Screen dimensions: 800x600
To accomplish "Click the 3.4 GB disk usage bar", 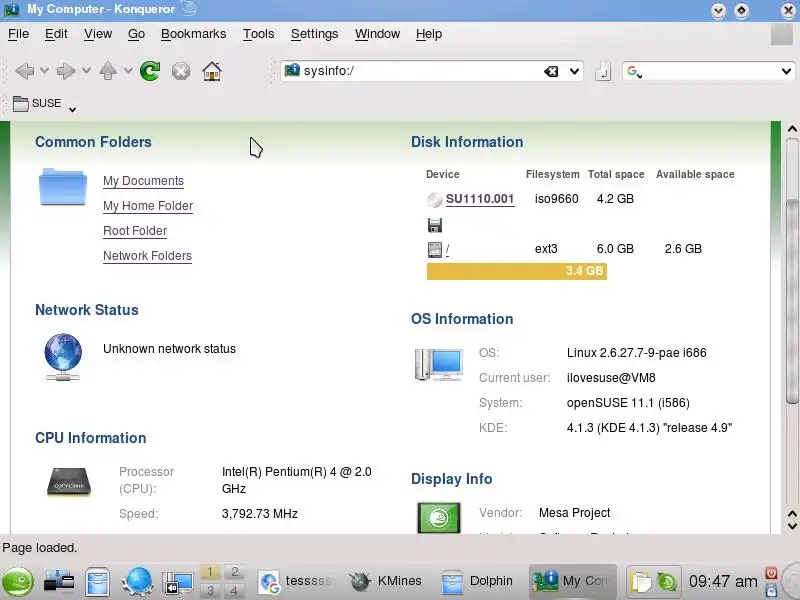I will click(517, 271).
